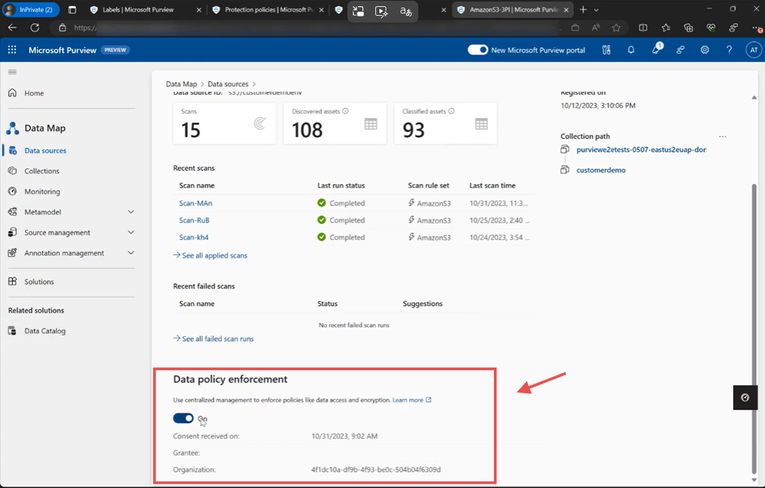Turn off the Data policy enforcement toggle

tap(183, 418)
